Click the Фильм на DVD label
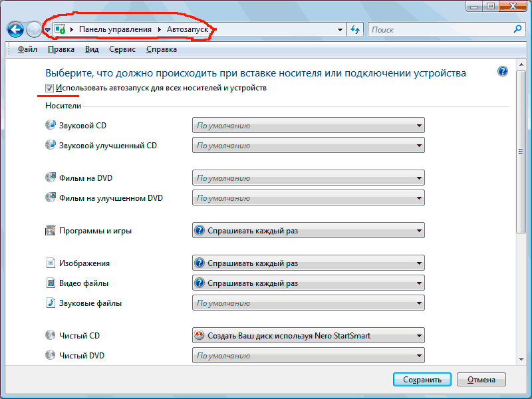The image size is (532, 399). point(86,178)
